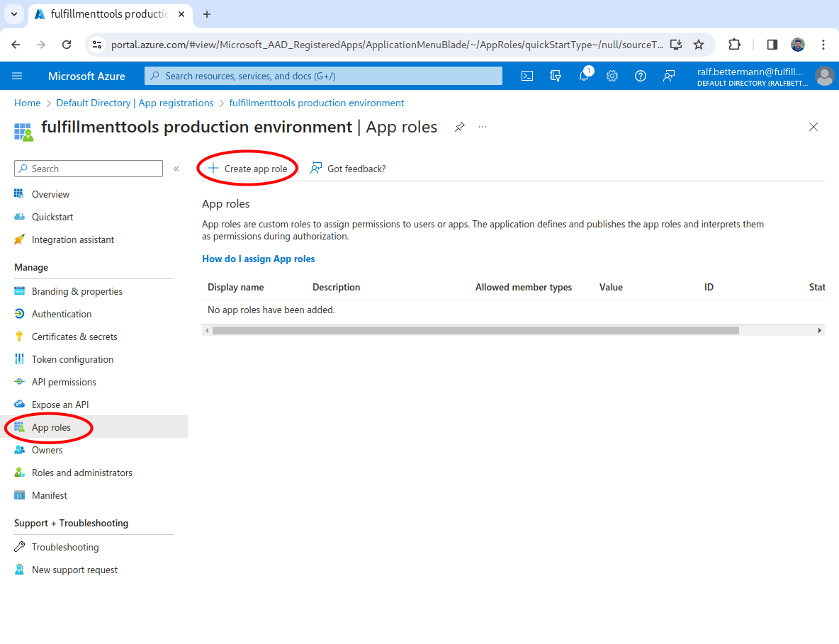Open the notifications bell
This screenshot has height=644, width=839.
pos(584,76)
